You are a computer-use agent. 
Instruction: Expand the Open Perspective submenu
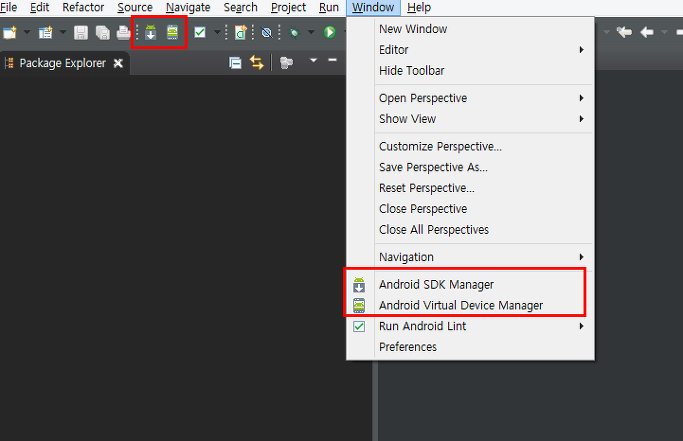(x=470, y=98)
